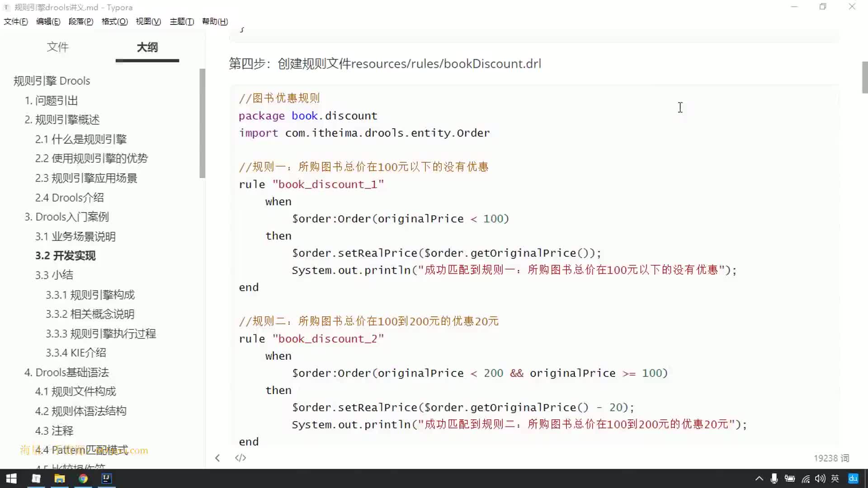Image resolution: width=868 pixels, height=488 pixels.
Task: Click the 第四步 heading text
Action: pyautogui.click(x=385, y=64)
